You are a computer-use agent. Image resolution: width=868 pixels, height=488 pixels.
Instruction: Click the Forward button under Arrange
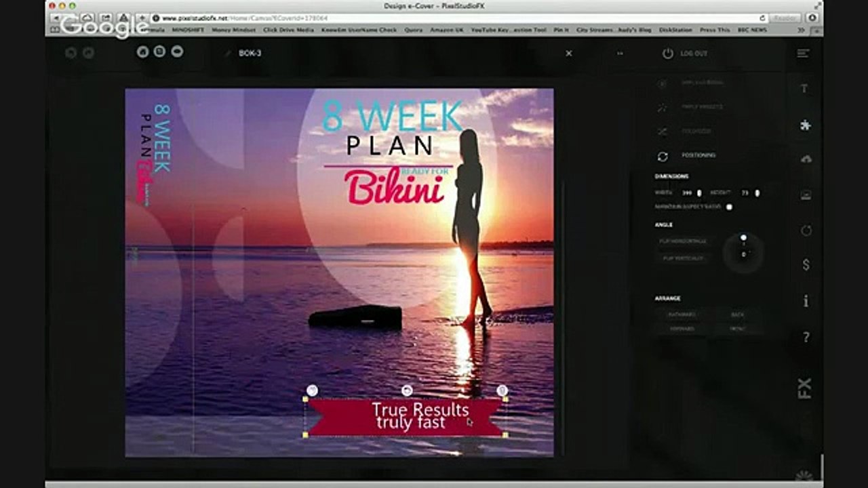click(682, 329)
